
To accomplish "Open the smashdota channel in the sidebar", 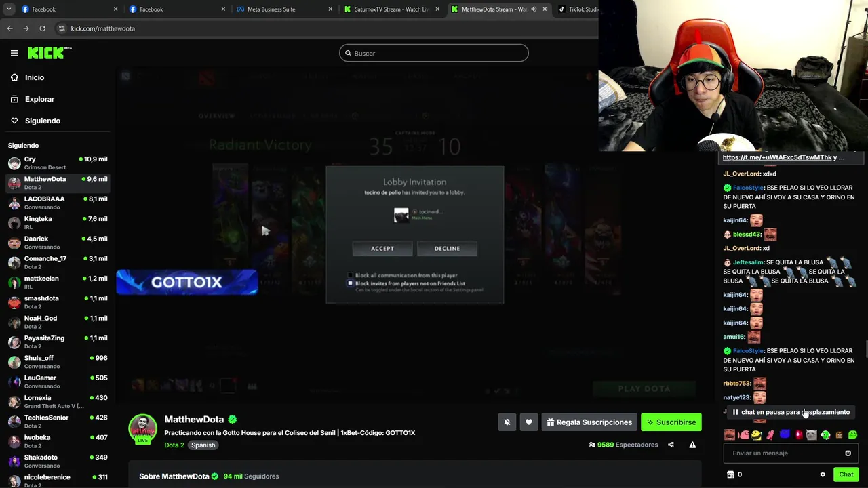I will (57, 302).
